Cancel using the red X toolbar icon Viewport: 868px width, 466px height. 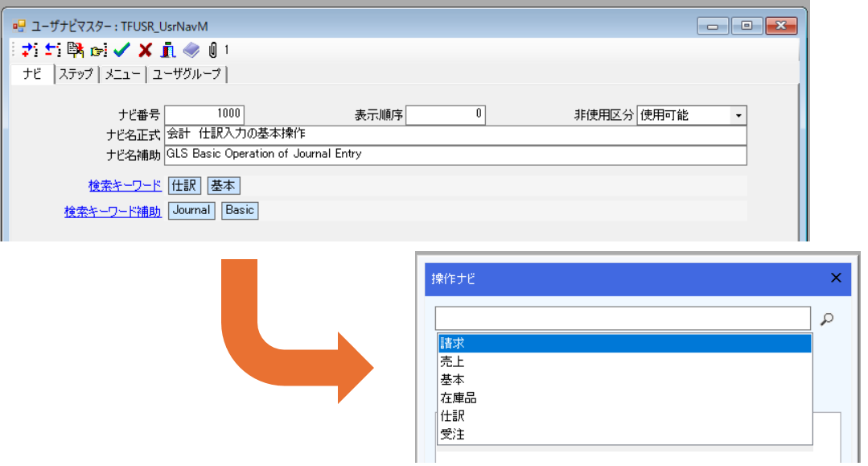pyautogui.click(x=145, y=51)
